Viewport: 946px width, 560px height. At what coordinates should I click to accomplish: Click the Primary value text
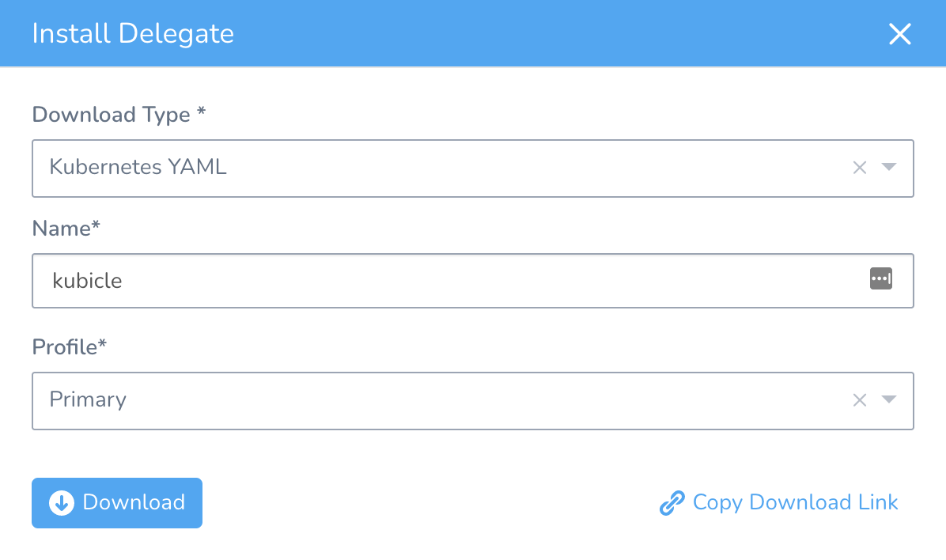(88, 399)
